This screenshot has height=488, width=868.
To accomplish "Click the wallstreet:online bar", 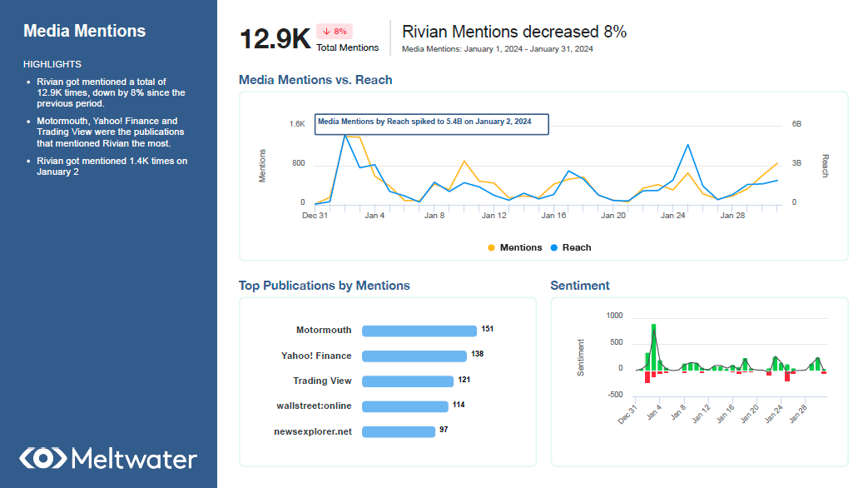I will 404,406.
